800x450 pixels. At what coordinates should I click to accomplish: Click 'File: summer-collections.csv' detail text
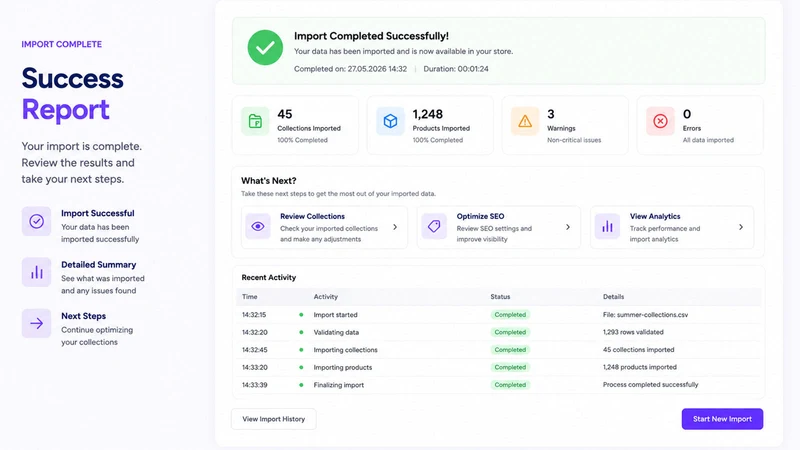(x=645, y=315)
